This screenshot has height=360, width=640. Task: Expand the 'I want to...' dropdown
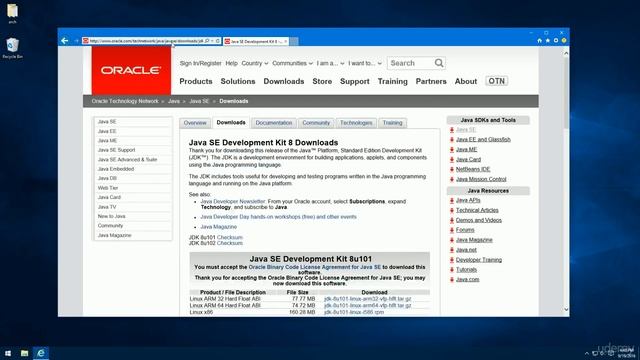364,63
